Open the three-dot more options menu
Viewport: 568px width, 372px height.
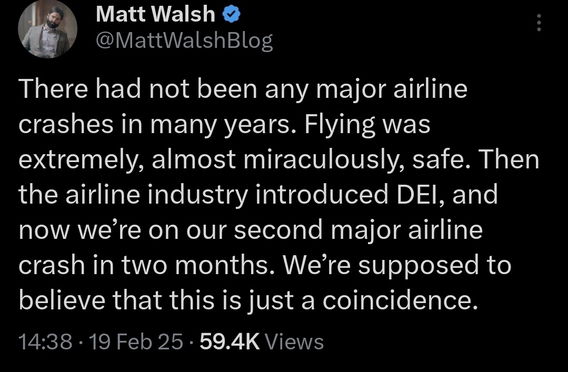[x=539, y=22]
